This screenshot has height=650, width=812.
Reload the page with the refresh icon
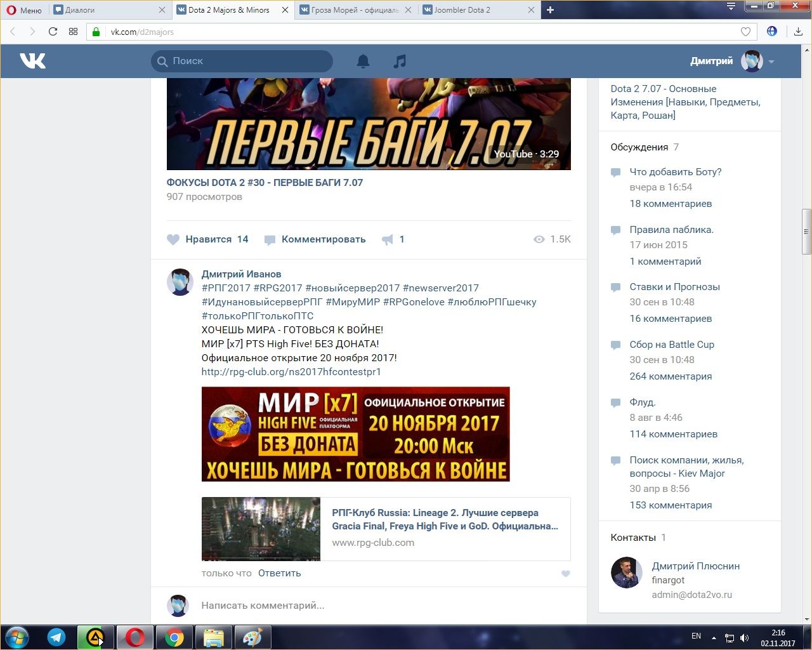pos(53,31)
